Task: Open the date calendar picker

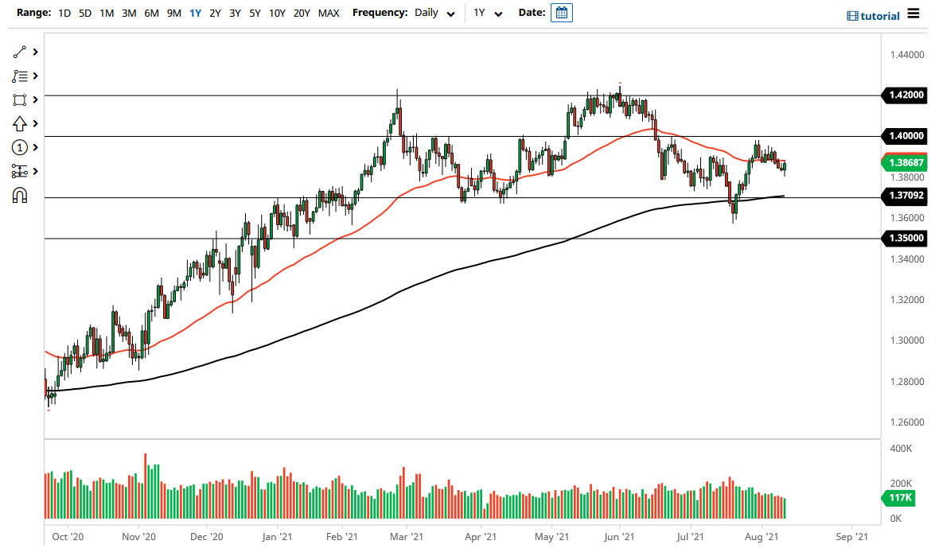Action: (x=562, y=13)
